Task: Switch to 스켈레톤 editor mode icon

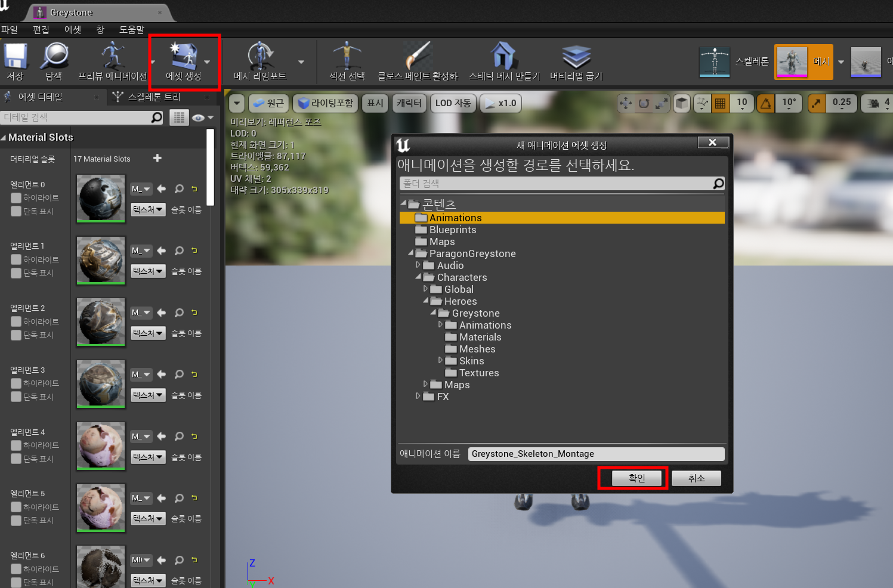Action: coord(715,62)
